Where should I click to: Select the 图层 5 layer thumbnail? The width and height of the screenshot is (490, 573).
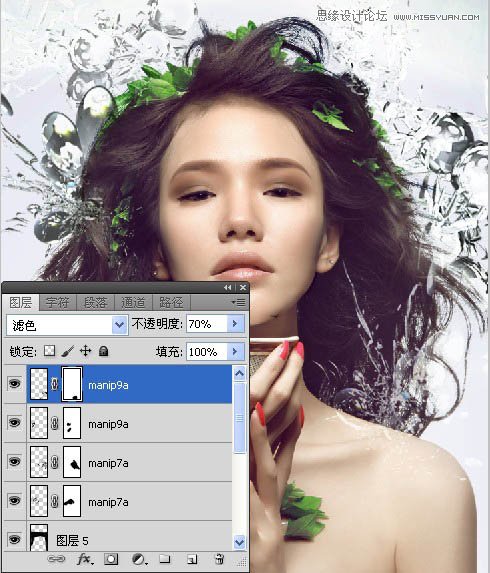pos(39,538)
